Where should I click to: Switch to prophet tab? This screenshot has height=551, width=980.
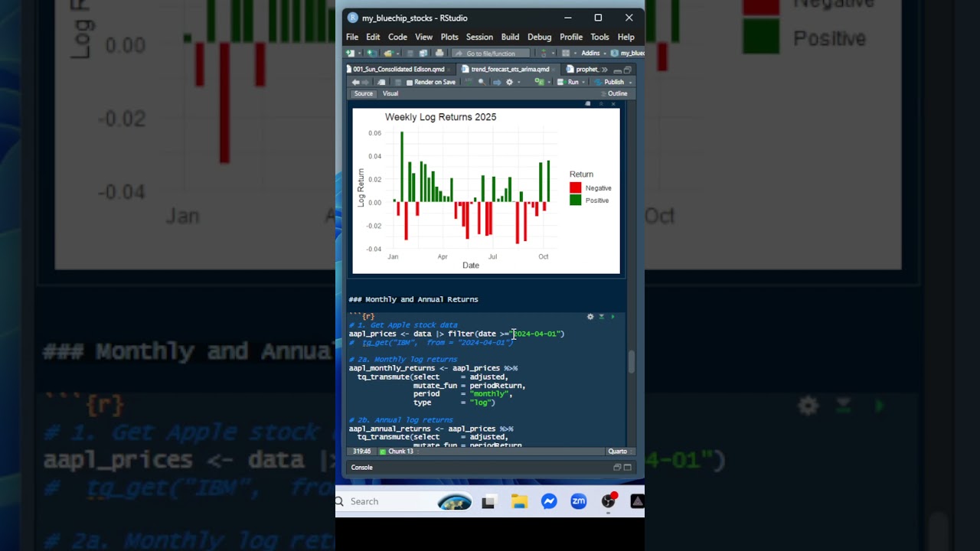click(583, 70)
